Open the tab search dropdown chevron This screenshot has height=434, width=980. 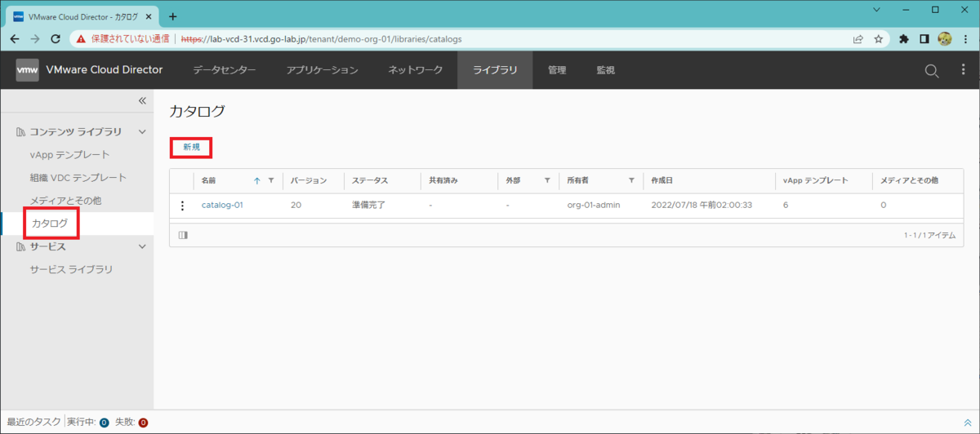pyautogui.click(x=877, y=10)
